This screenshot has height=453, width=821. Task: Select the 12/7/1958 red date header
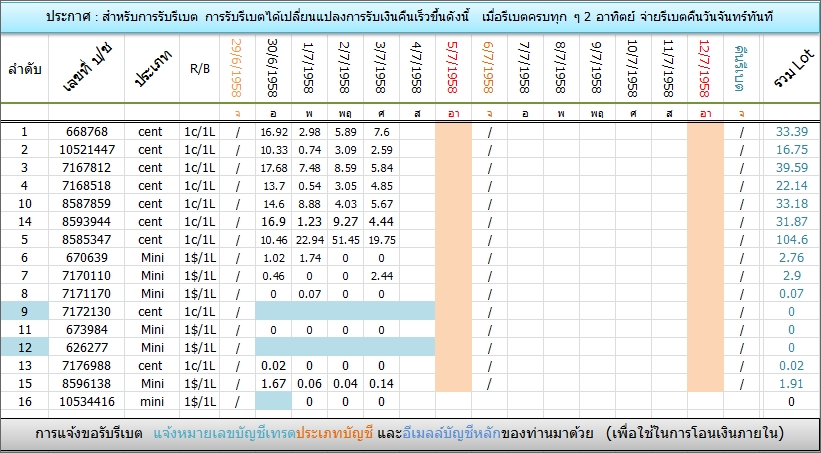click(x=705, y=69)
